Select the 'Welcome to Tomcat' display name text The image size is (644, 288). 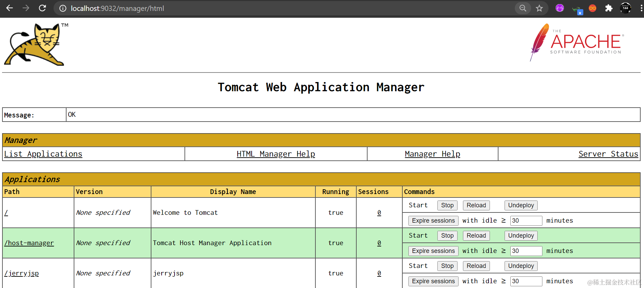point(185,213)
